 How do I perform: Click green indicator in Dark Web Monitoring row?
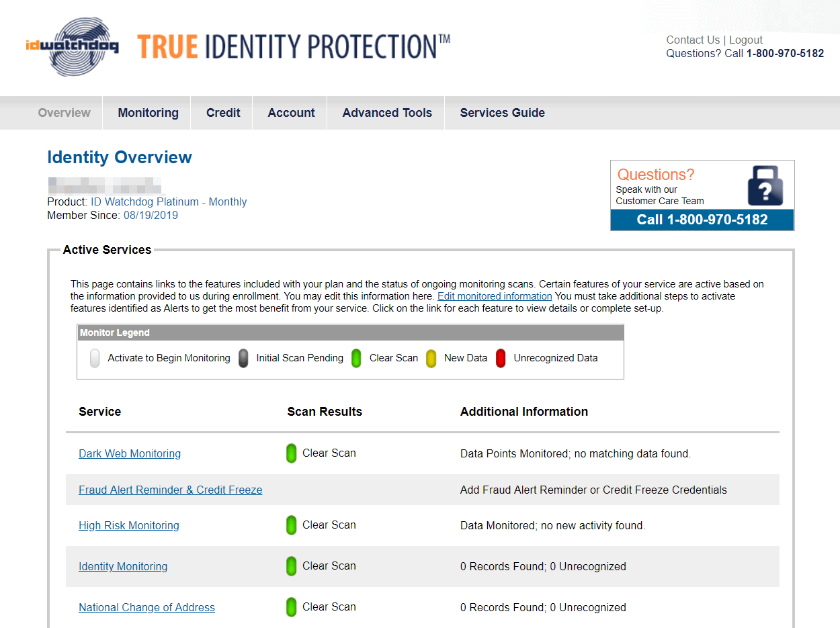click(x=292, y=453)
